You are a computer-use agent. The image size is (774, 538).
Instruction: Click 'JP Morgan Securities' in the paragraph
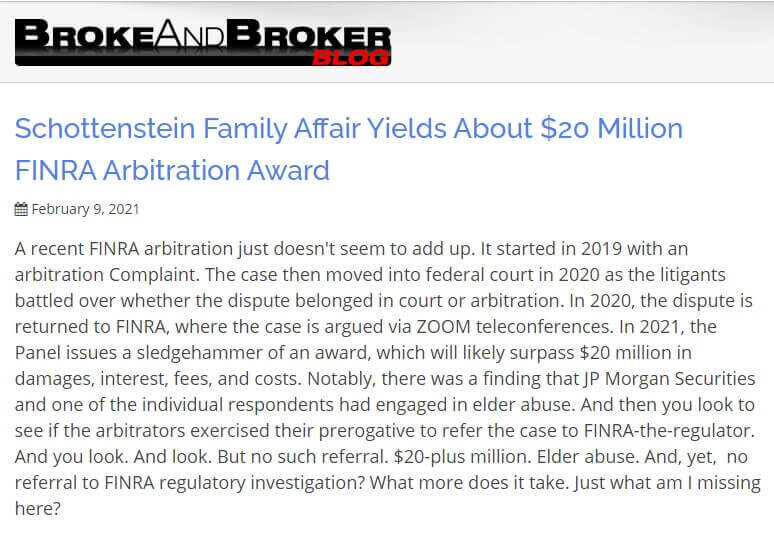coord(669,379)
